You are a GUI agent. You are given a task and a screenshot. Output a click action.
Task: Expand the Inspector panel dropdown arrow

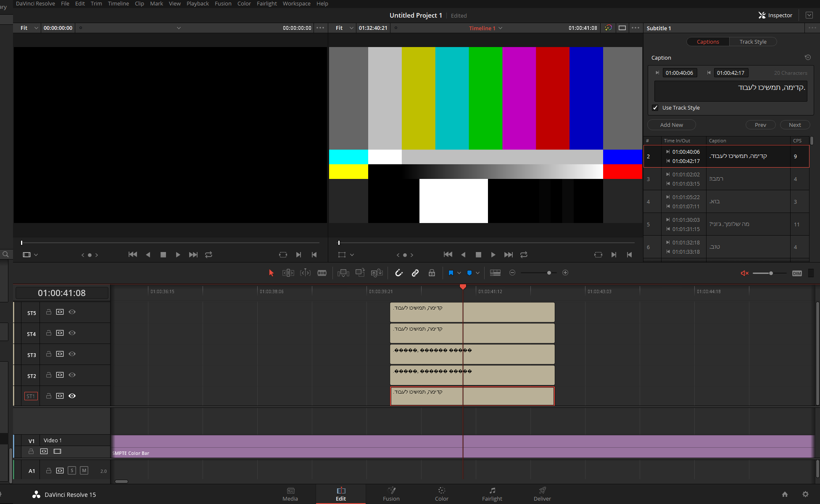click(x=809, y=15)
